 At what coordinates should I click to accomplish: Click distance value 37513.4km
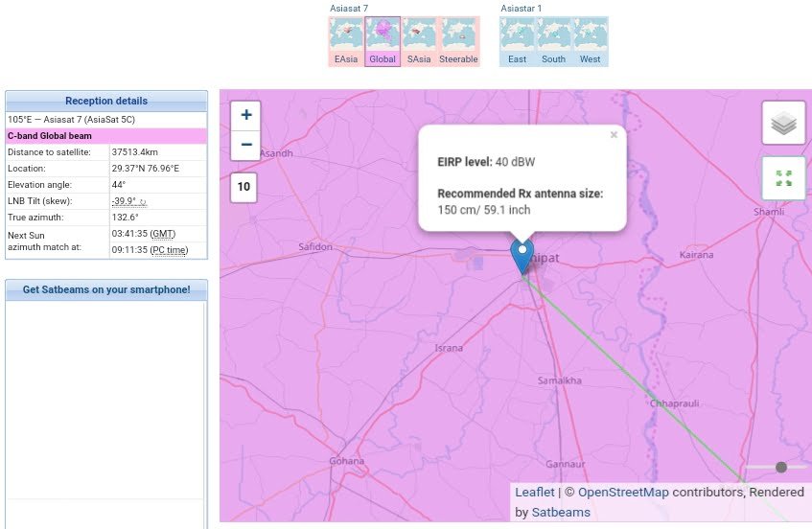point(134,152)
